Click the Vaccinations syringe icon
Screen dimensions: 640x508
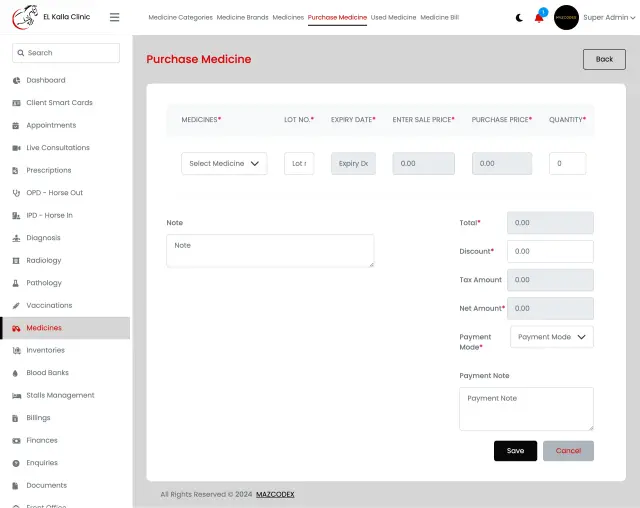click(16, 305)
